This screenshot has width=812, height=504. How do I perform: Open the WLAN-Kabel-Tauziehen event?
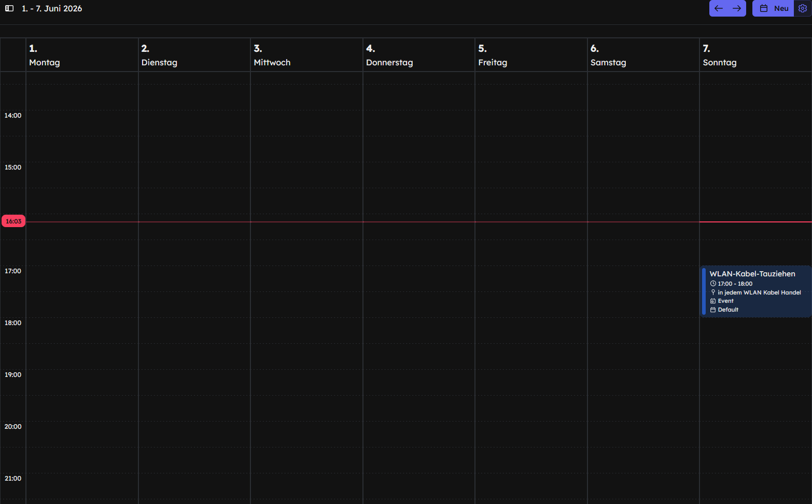[756, 291]
